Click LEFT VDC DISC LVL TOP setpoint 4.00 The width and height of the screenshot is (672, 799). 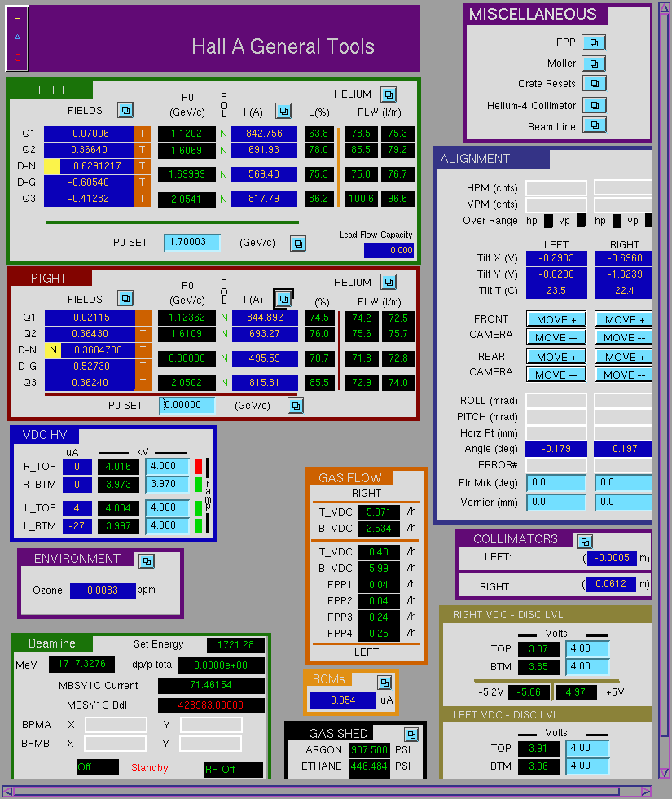[587, 748]
